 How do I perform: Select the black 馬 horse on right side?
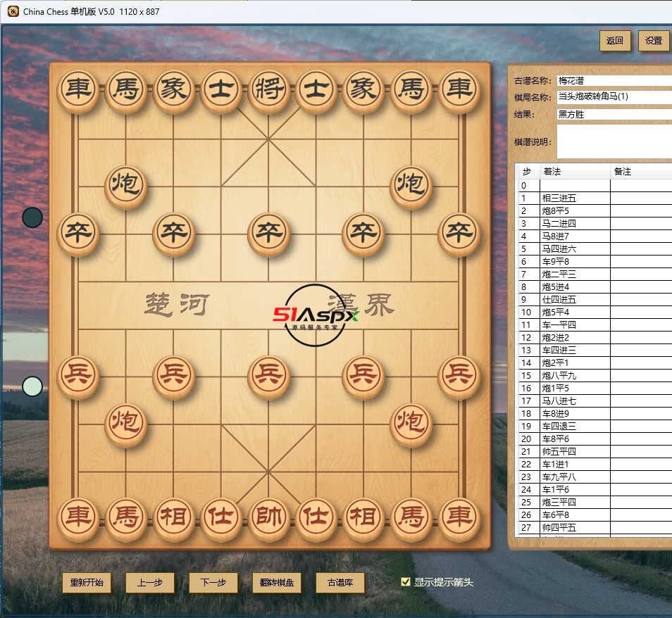(411, 89)
